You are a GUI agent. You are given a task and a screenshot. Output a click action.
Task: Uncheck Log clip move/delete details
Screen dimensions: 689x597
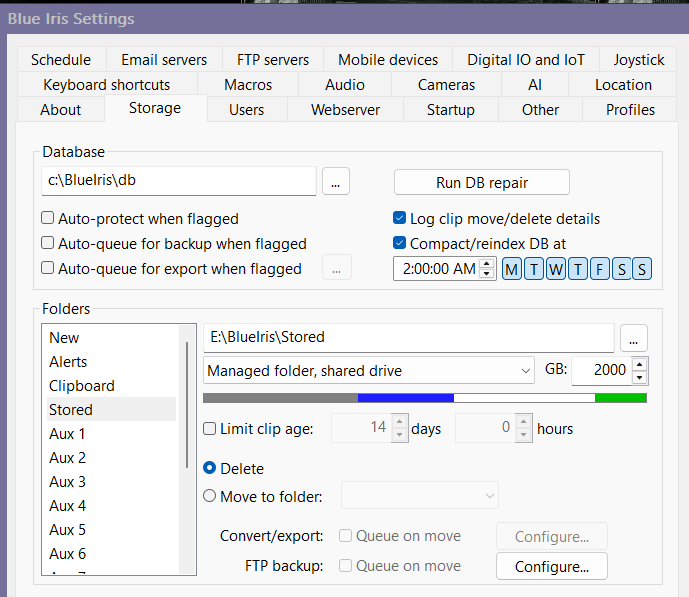[x=400, y=218]
